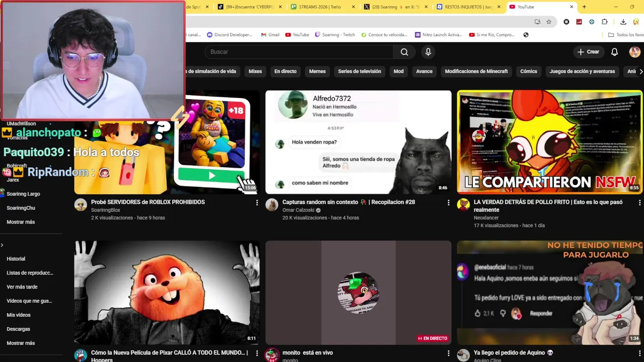Open Capturas random sin contexto thumbnail
Image resolution: width=644 pixels, height=362 pixels.
coord(358,142)
